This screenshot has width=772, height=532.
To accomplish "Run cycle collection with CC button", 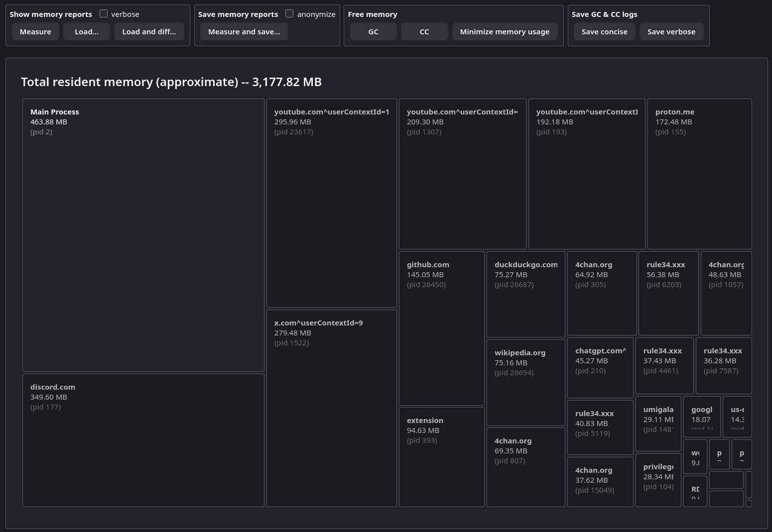I will click(x=424, y=31).
